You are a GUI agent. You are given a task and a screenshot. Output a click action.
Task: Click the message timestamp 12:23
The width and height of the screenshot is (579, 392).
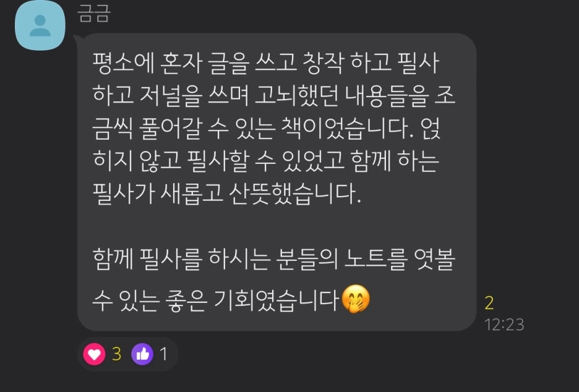504,325
